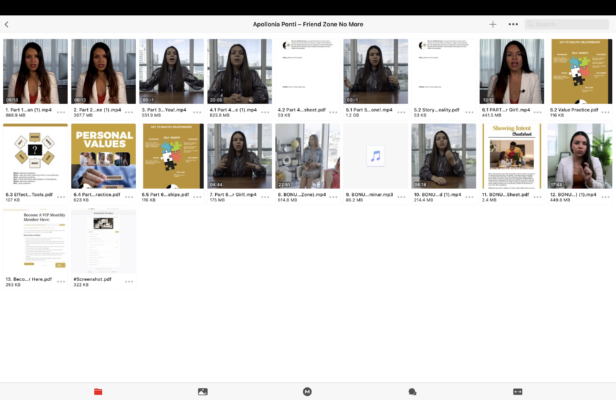The height and width of the screenshot is (400, 616).
Task: Open the 2. Part 2 video thumbnail
Action: [103, 72]
